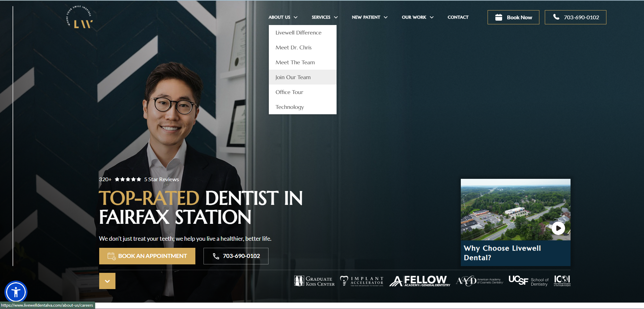This screenshot has width=644, height=309.
Task: Select Technology menu entry
Action: (303, 107)
